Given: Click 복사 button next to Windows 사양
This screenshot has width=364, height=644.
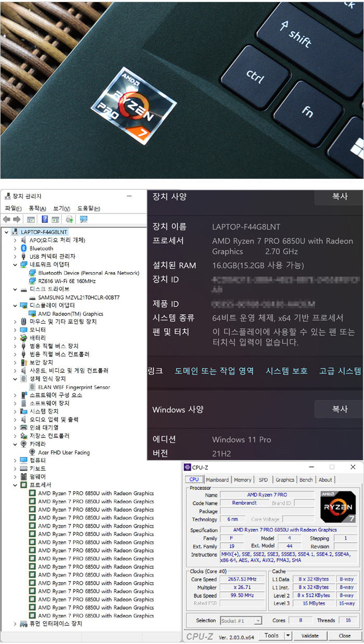Looking at the screenshot, I should point(339,409).
